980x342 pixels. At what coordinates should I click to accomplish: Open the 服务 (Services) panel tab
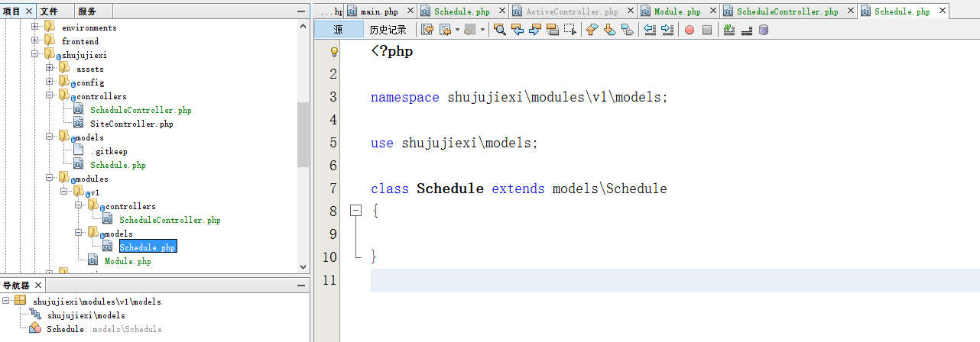[x=86, y=11]
